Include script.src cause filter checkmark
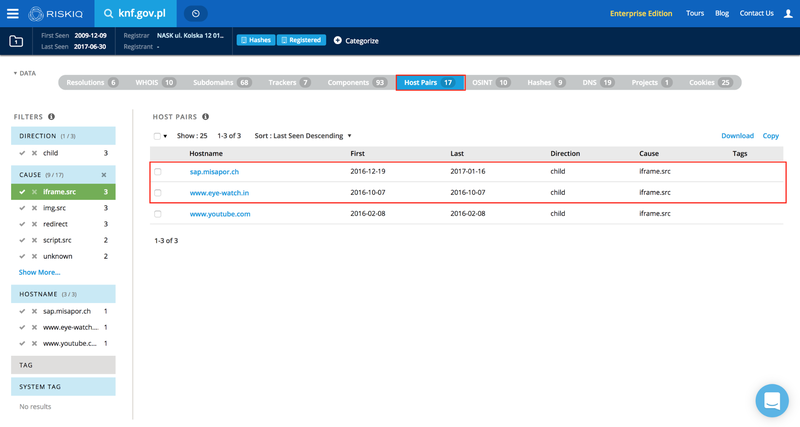This screenshot has width=800, height=427. pyautogui.click(x=22, y=240)
